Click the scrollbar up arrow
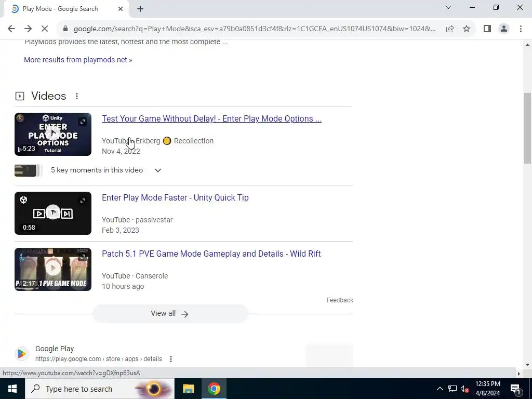The image size is (532, 399). click(x=527, y=45)
